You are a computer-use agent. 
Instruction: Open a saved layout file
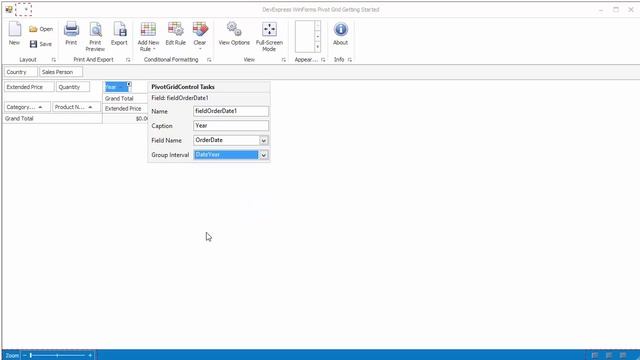(x=41, y=29)
